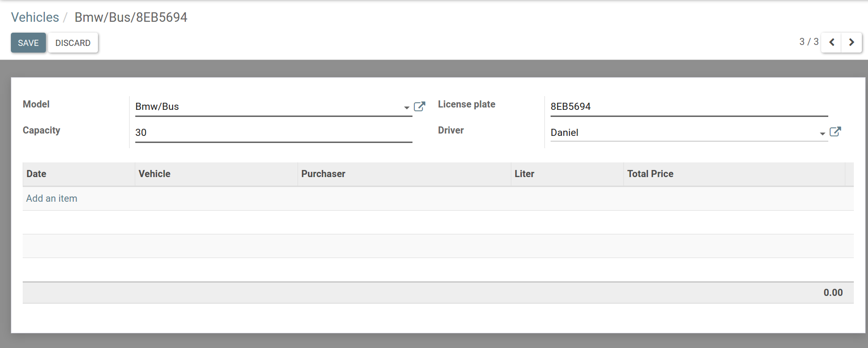
Task: Discard the vehicle changes
Action: [x=73, y=43]
